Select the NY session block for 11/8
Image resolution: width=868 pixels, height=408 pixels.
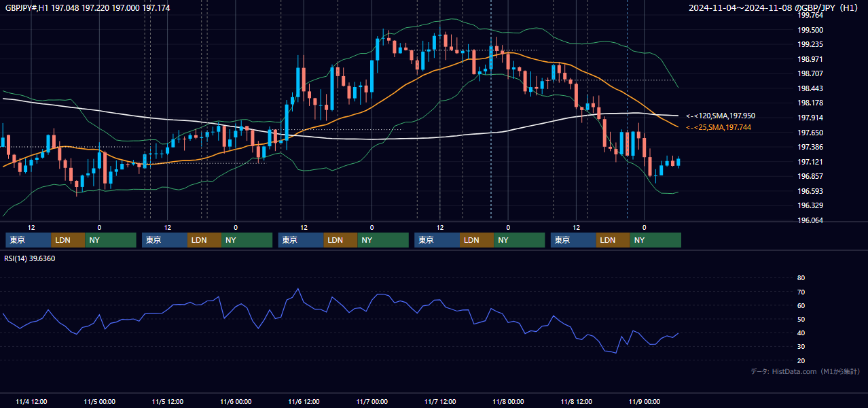pos(655,240)
